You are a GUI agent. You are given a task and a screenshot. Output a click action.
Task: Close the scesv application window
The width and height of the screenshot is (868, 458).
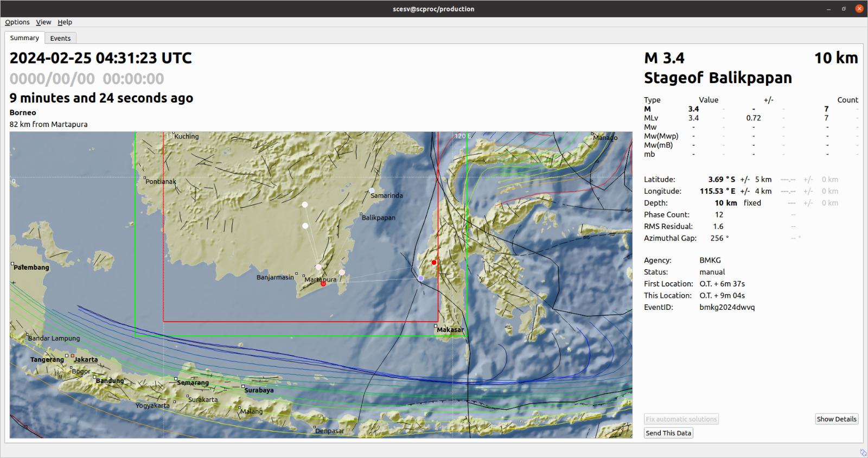click(859, 9)
